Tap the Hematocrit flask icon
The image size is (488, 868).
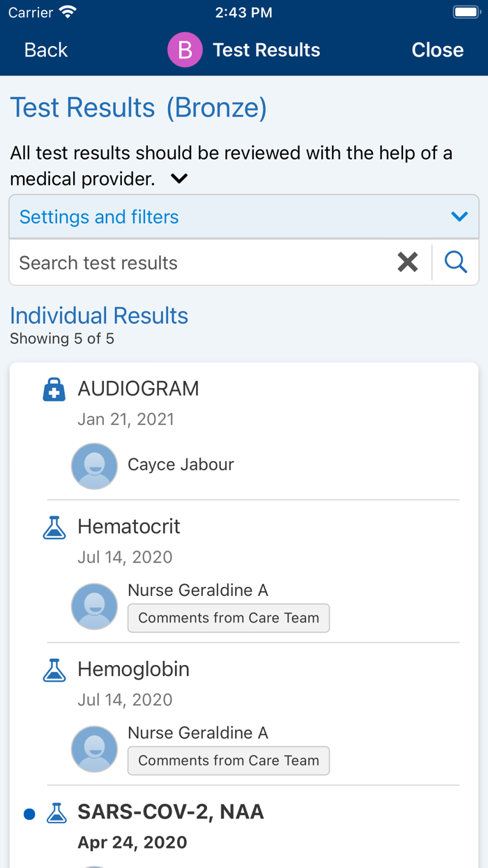point(54,527)
